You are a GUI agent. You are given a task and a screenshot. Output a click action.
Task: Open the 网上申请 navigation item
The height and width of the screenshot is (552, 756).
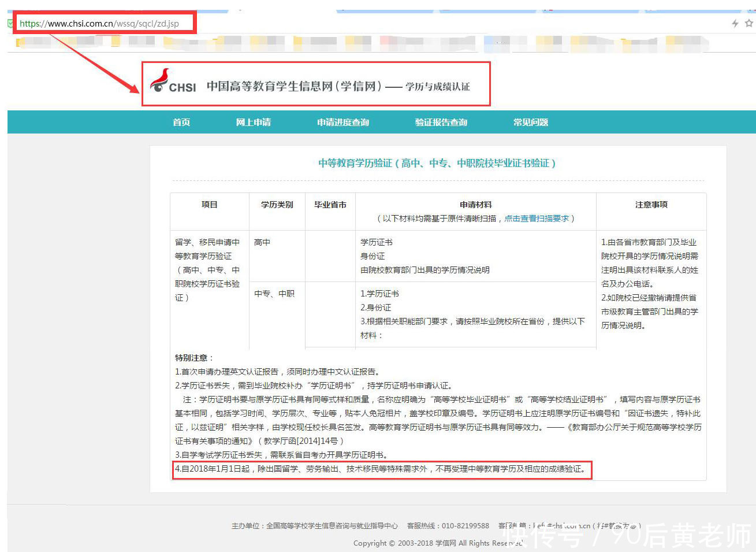point(253,122)
